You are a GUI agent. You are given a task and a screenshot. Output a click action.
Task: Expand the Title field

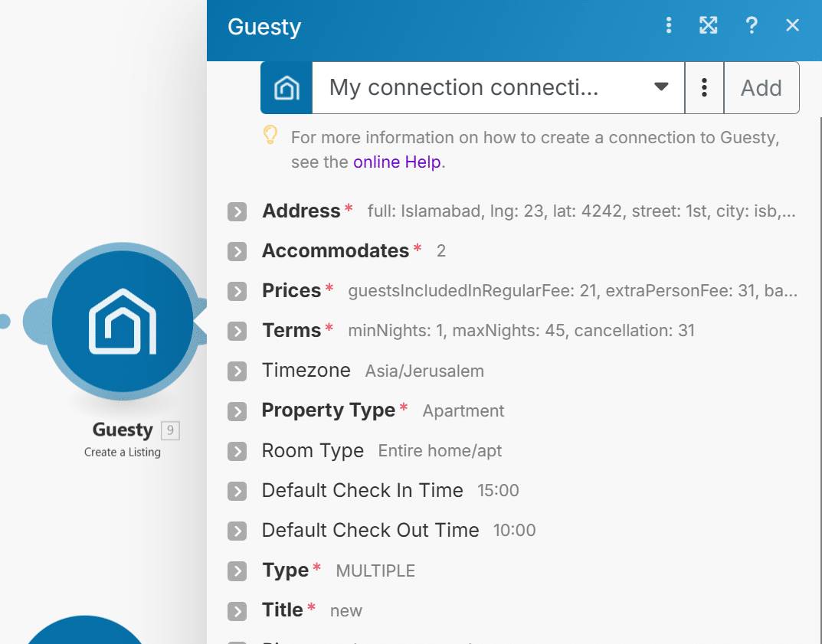coord(237,611)
